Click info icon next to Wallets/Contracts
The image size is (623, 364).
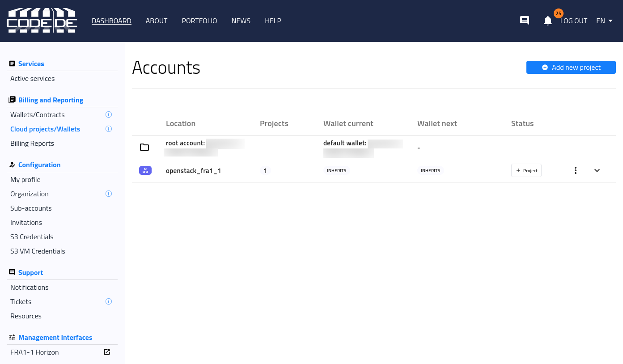[108, 114]
